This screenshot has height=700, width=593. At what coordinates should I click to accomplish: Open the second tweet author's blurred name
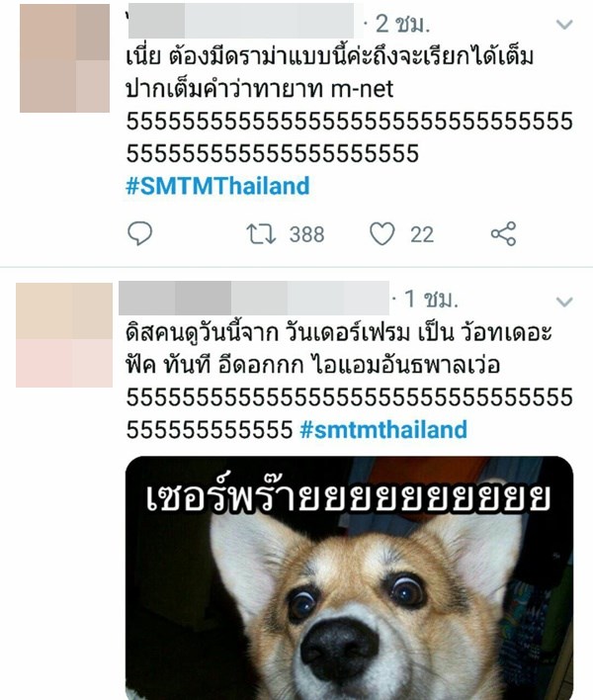[x=254, y=299]
